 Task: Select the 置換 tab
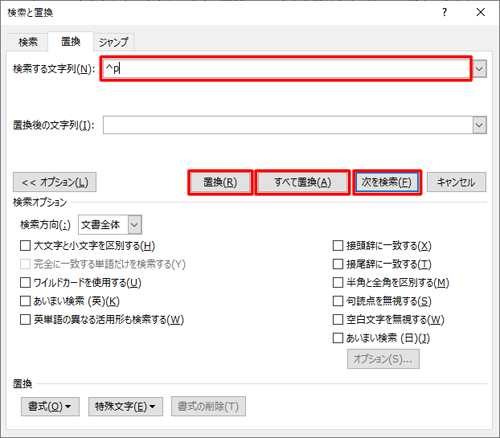pyautogui.click(x=71, y=42)
